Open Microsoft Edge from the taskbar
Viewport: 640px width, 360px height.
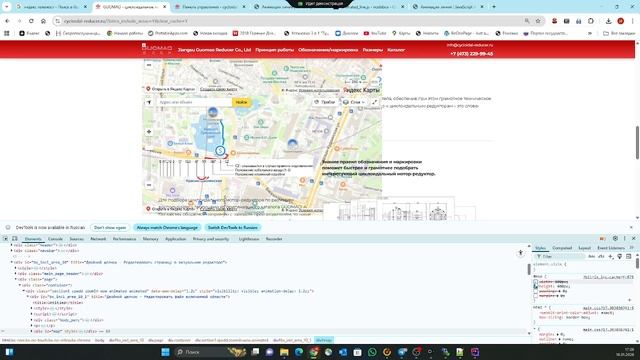[x=299, y=352]
